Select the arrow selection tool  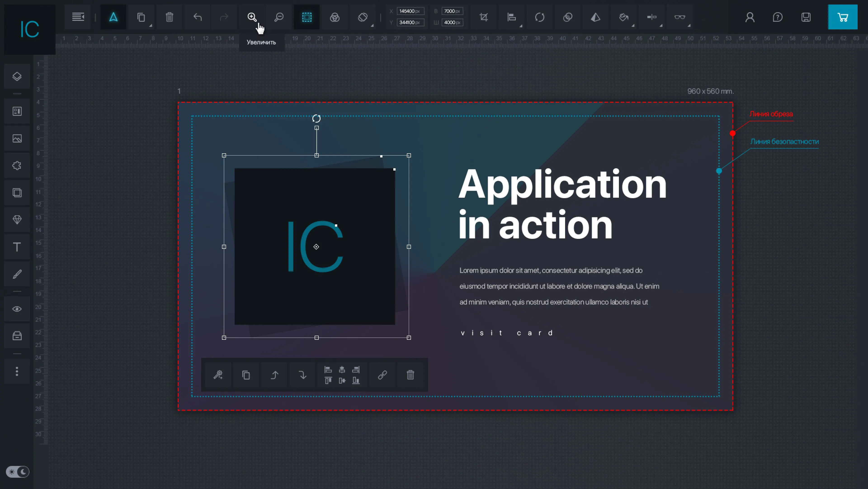pos(113,17)
